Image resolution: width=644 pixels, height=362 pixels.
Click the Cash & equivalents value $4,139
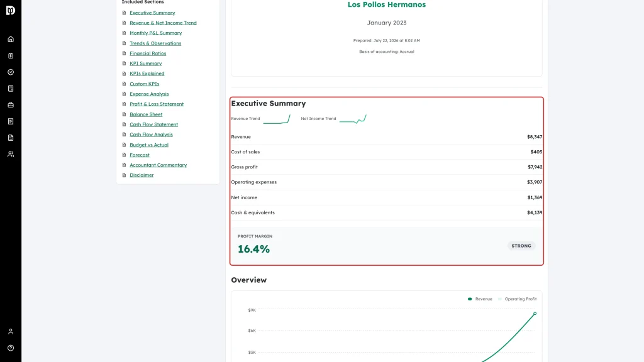535,212
